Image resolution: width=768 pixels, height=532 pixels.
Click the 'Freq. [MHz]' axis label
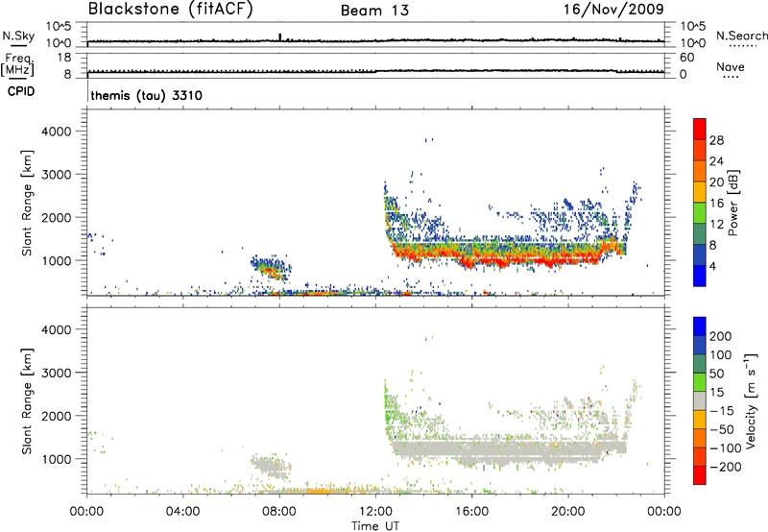click(x=17, y=65)
